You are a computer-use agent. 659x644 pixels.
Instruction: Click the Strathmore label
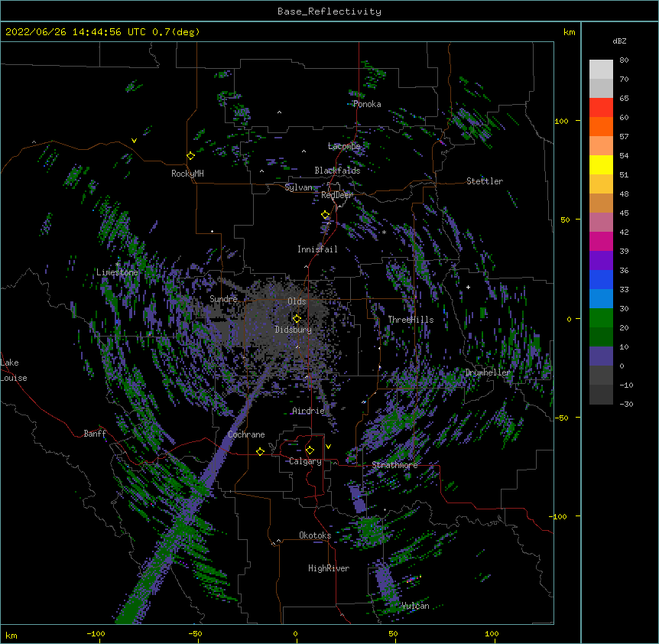[394, 465]
